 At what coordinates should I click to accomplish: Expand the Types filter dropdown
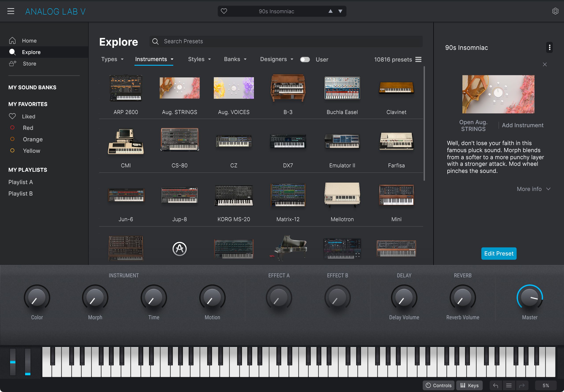tap(112, 59)
